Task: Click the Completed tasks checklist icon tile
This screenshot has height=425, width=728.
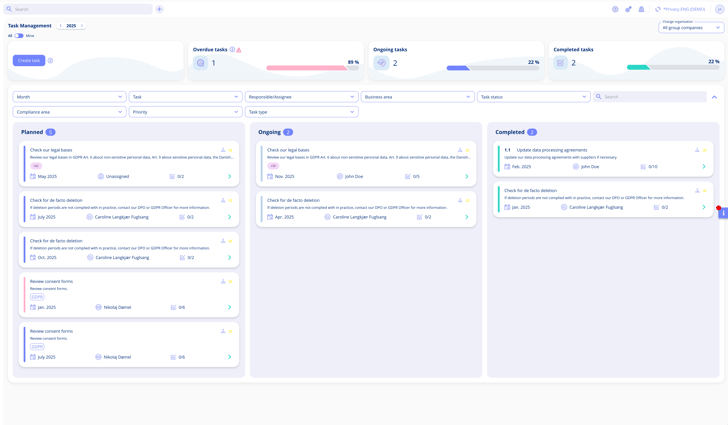Action: click(x=560, y=63)
